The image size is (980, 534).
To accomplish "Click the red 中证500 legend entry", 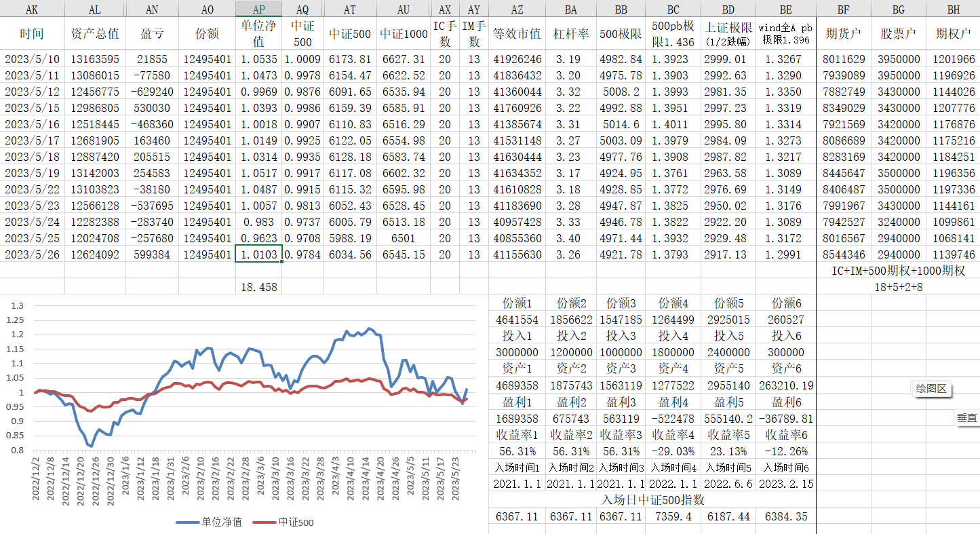I will [283, 522].
